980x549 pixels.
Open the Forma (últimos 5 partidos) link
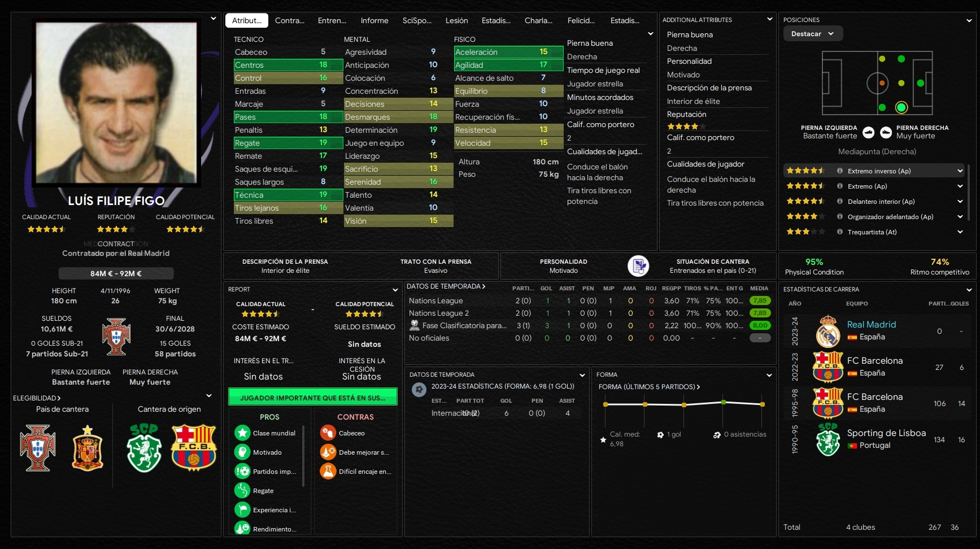click(x=650, y=387)
